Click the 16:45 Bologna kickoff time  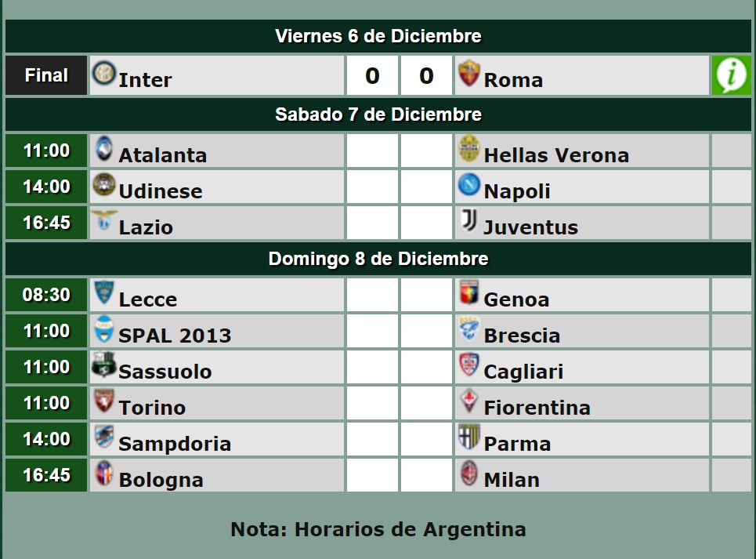coord(46,475)
